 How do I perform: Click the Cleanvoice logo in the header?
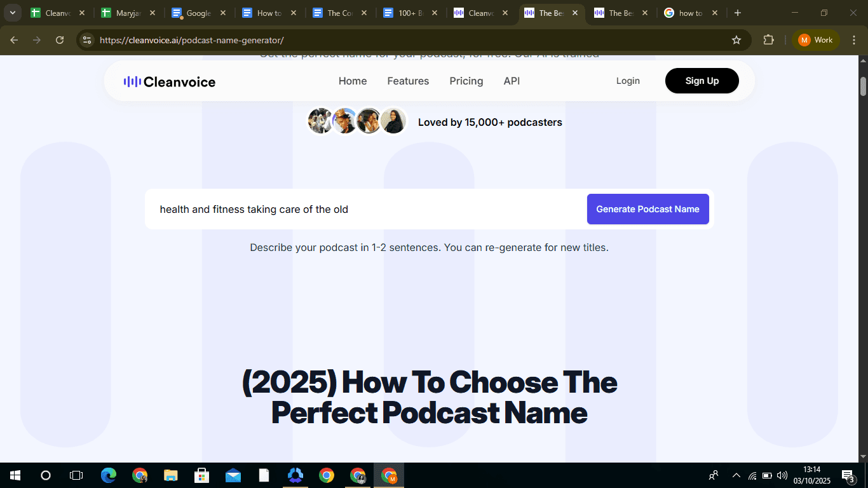[x=170, y=81]
